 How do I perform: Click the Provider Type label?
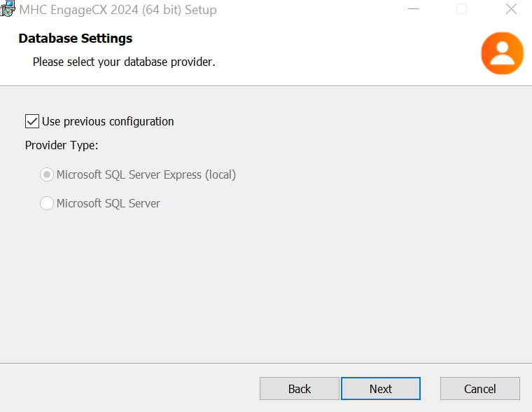(x=62, y=145)
